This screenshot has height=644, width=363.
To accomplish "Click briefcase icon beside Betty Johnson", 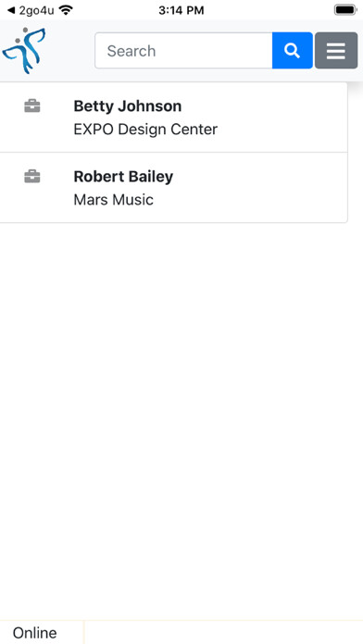I will 32,106.
